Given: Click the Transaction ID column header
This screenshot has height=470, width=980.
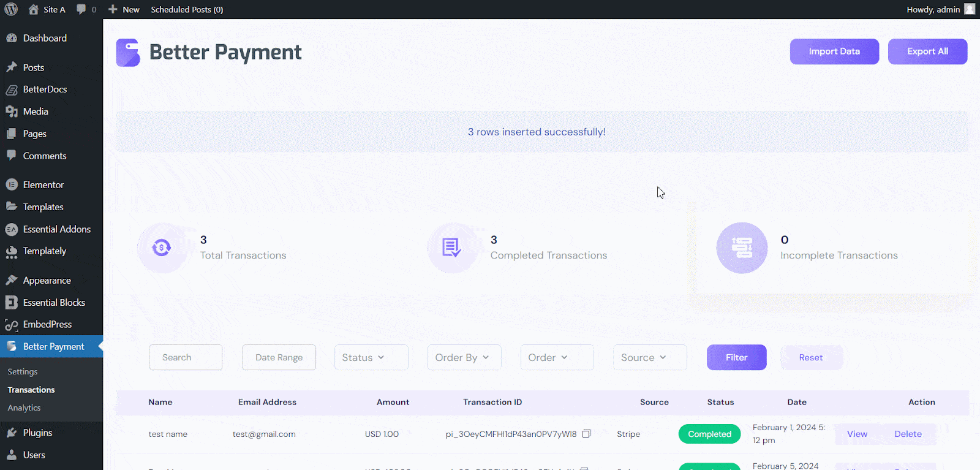Looking at the screenshot, I should click(x=492, y=402).
